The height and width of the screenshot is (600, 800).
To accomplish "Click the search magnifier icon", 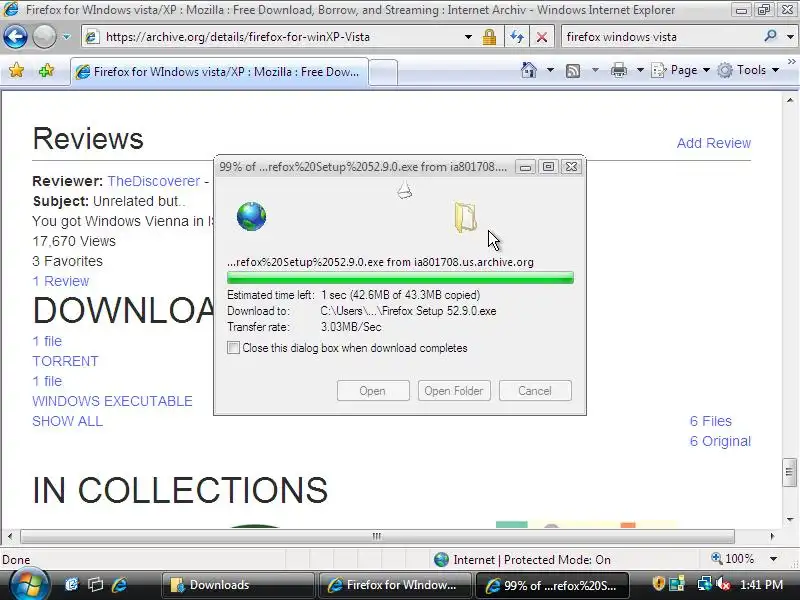I will 770,36.
